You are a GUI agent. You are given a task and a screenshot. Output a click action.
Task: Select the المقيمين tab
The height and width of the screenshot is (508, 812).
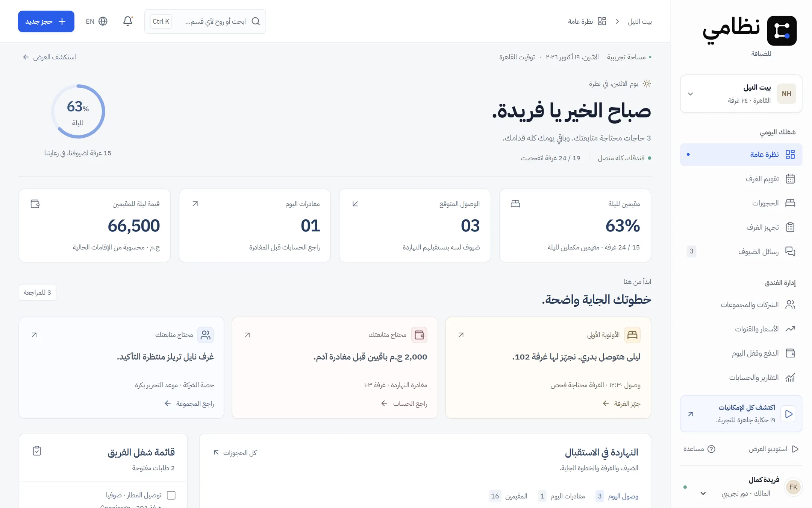pyautogui.click(x=508, y=496)
